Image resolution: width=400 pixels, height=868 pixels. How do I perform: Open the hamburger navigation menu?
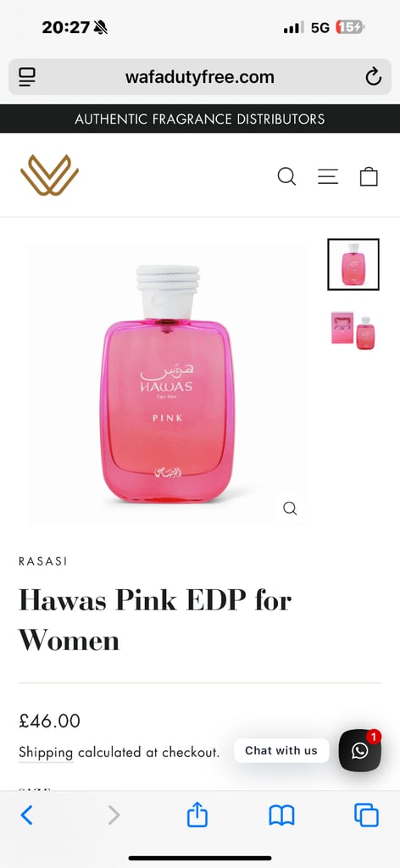click(x=327, y=176)
